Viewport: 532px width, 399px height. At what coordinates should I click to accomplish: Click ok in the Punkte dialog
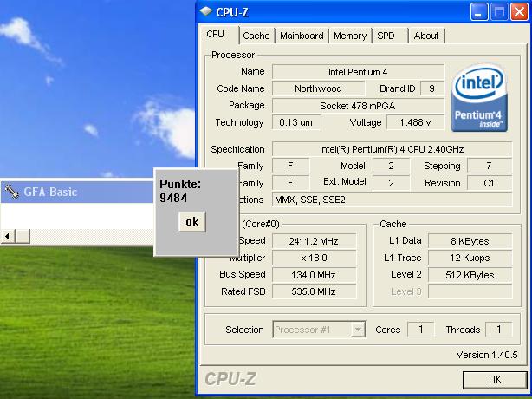pyautogui.click(x=192, y=222)
